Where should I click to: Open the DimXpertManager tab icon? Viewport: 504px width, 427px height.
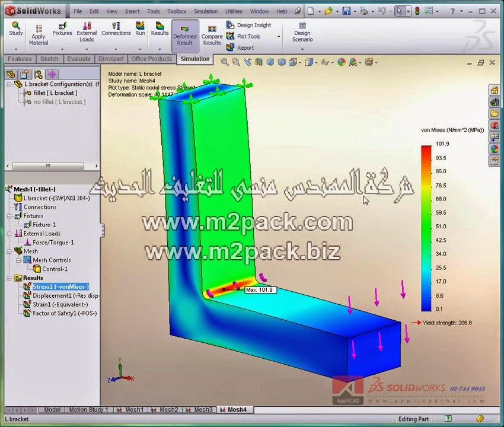(x=52, y=74)
